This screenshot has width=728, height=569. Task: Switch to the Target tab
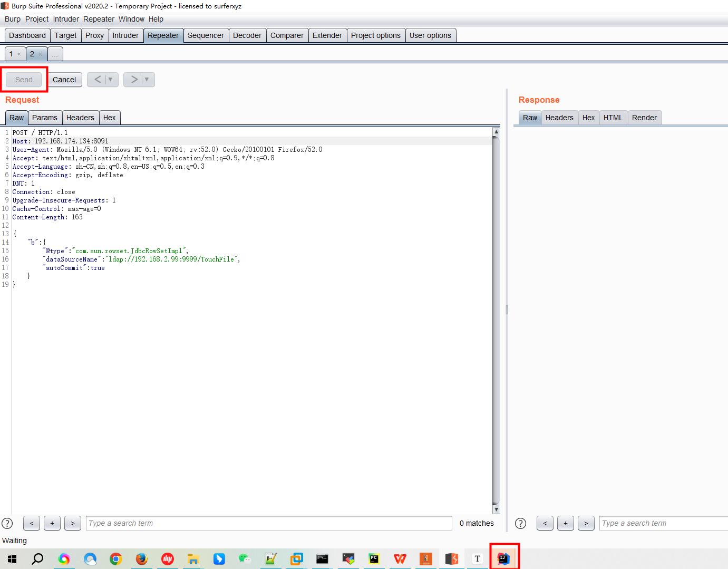pos(65,35)
